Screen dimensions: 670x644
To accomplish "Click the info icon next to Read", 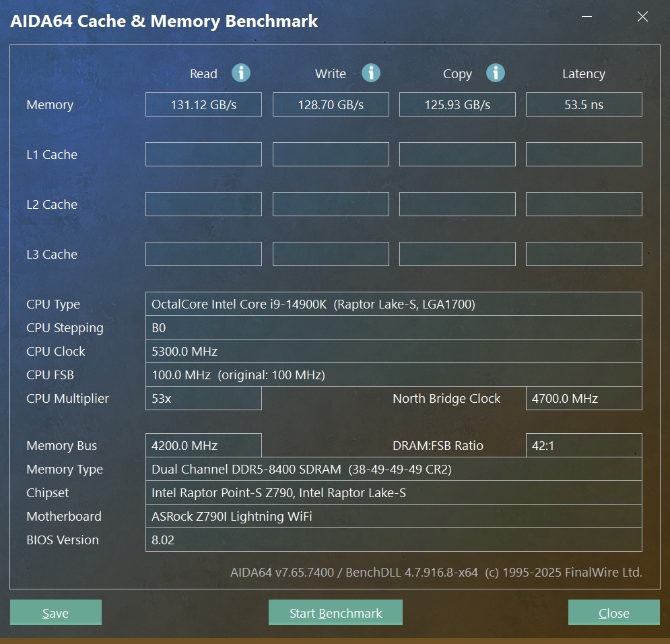I will (241, 73).
